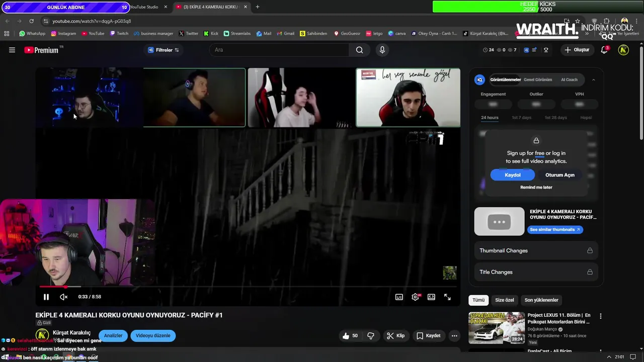The height and width of the screenshot is (362, 644).
Task: Select the 1st 28 days stats range
Action: (x=555, y=118)
